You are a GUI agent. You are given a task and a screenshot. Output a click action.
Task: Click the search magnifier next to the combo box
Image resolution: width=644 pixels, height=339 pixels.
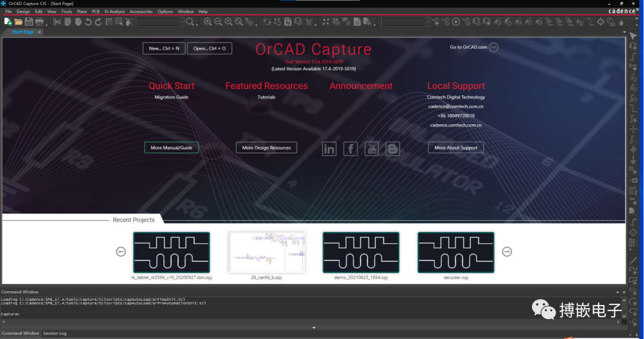[190, 21]
